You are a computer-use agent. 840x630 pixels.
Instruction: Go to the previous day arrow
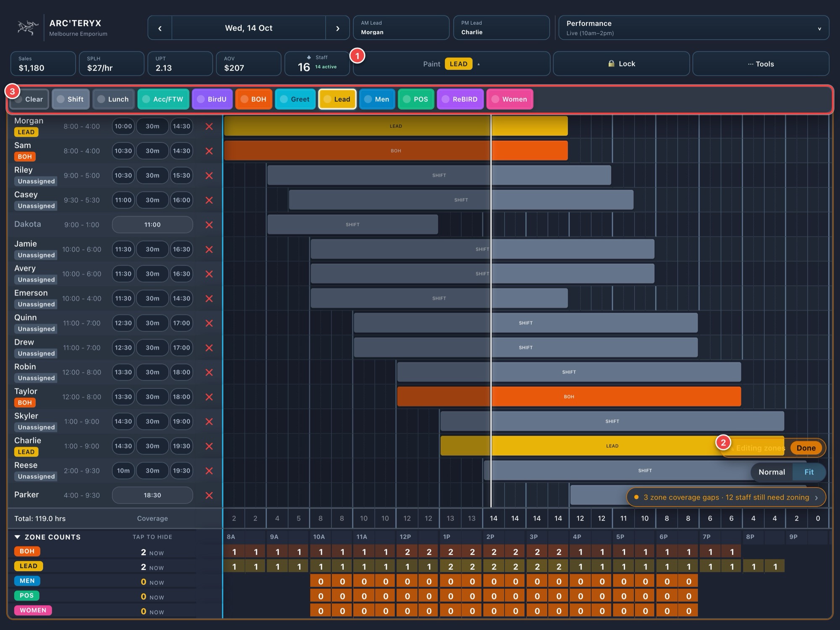click(160, 28)
